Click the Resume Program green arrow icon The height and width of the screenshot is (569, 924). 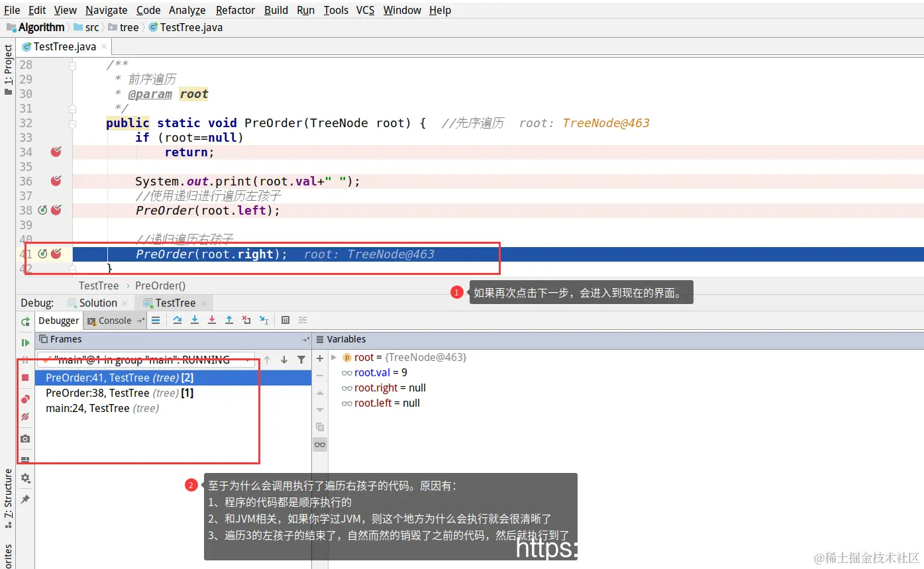point(25,343)
